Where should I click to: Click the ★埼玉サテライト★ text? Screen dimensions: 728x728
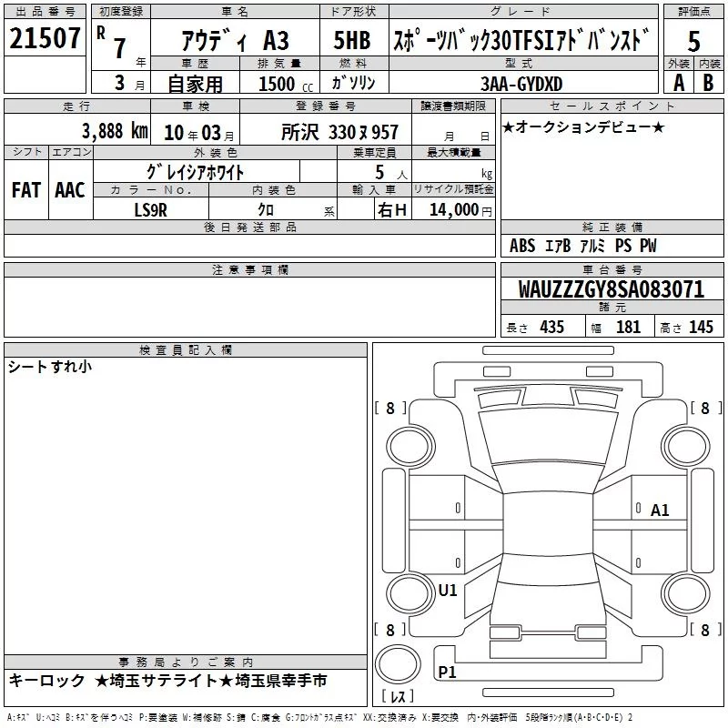(163, 680)
